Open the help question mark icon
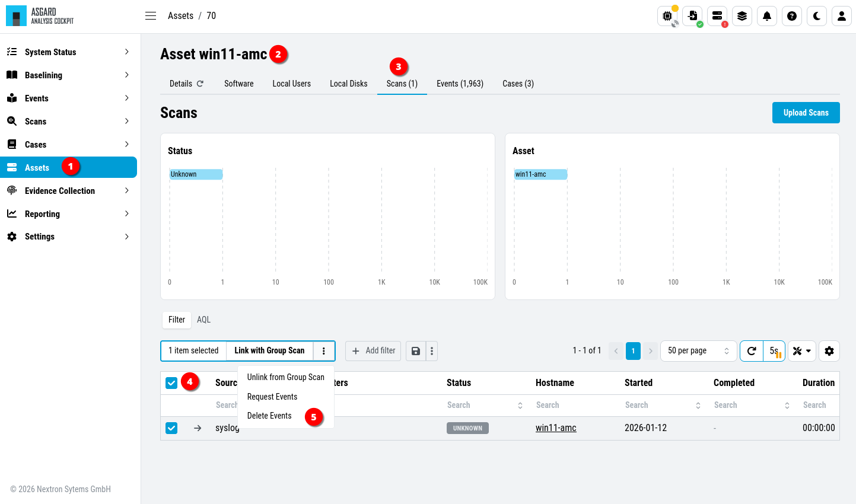The image size is (856, 504). (791, 16)
